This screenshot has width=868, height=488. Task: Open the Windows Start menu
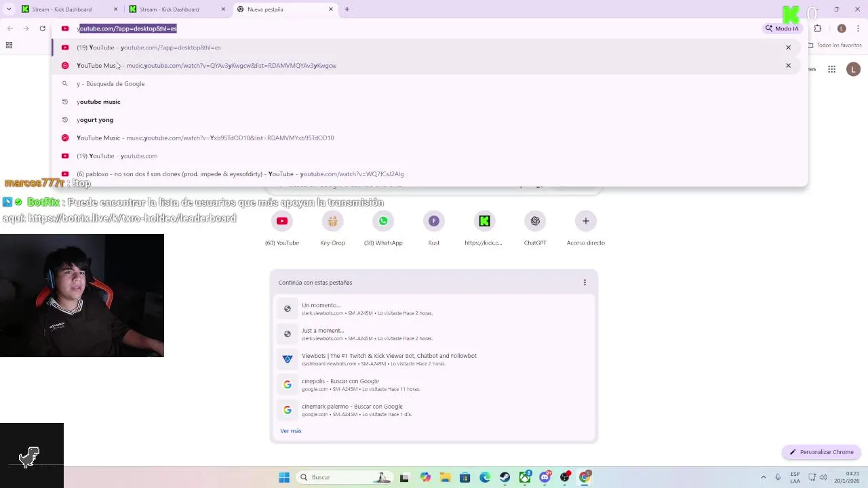pos(284,477)
